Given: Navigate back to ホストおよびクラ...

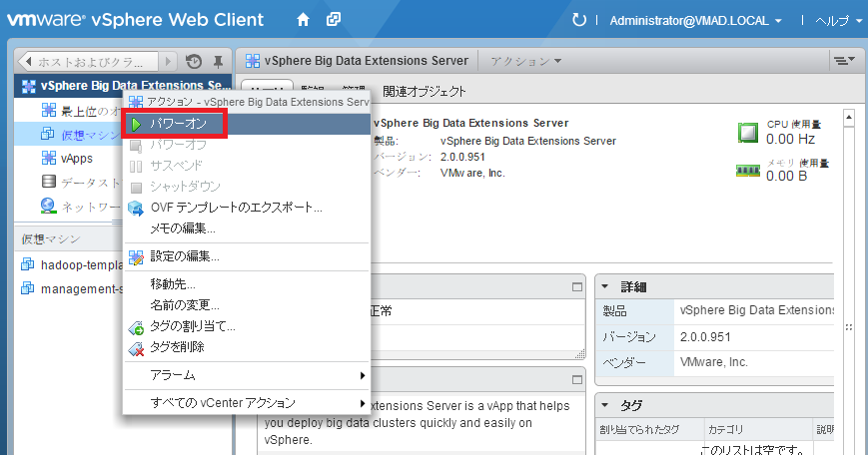Looking at the screenshot, I should pos(89,62).
